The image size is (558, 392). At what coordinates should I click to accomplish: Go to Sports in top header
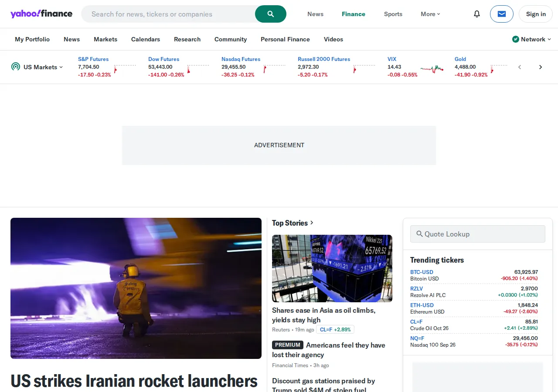point(393,14)
